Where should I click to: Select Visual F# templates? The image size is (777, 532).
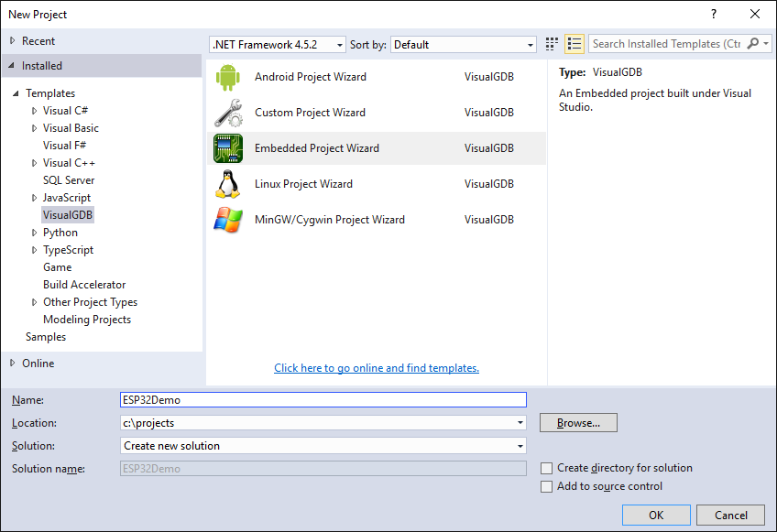click(x=64, y=146)
